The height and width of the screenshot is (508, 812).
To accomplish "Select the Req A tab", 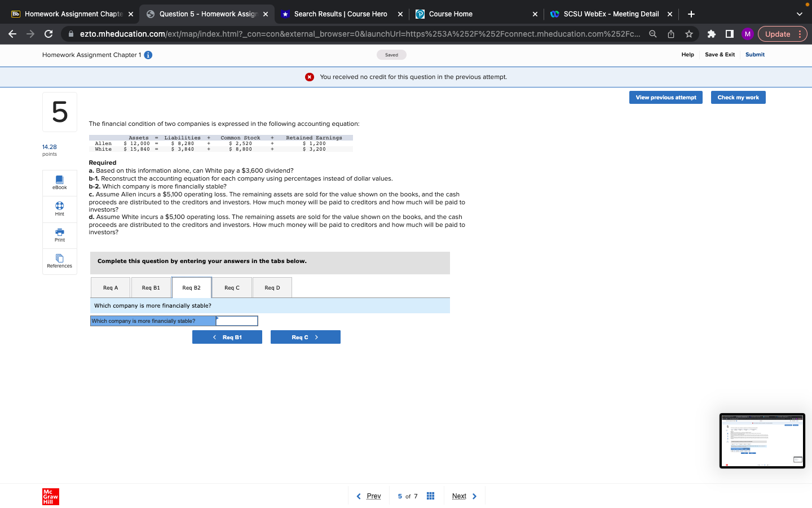I will pyautogui.click(x=111, y=288).
